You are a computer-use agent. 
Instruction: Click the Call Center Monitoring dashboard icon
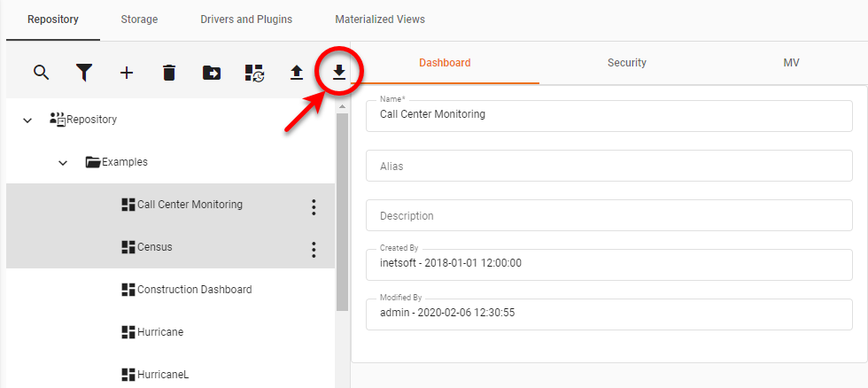(x=128, y=205)
